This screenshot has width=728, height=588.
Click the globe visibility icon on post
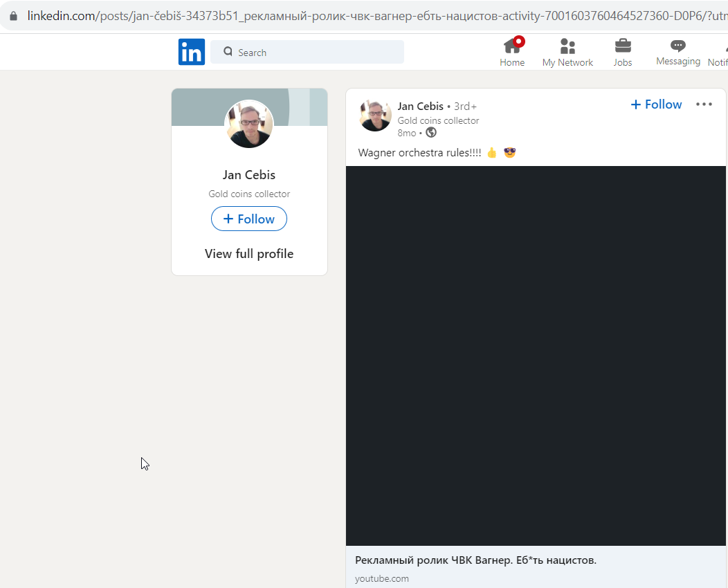431,133
